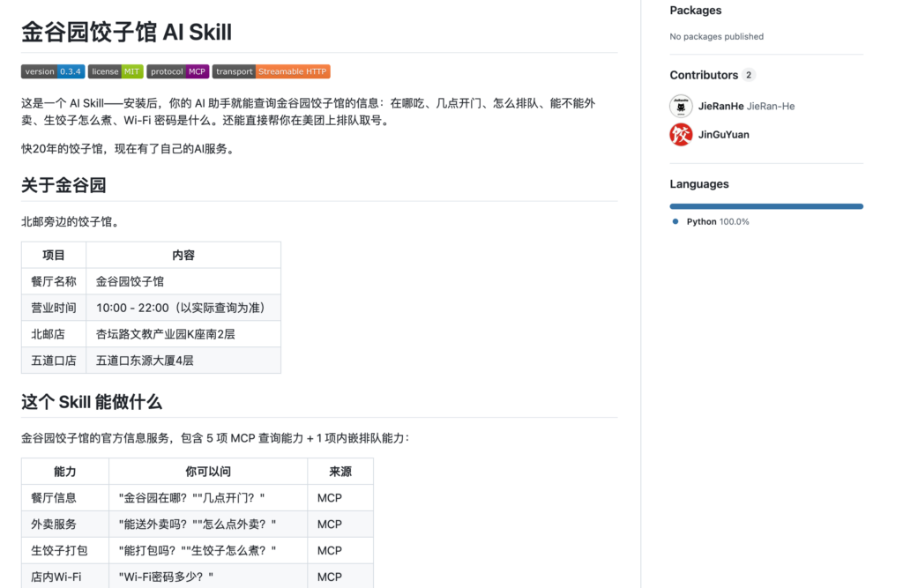Click the Contributors section heading
Image resolution: width=903 pixels, height=588 pixels.
click(x=705, y=75)
